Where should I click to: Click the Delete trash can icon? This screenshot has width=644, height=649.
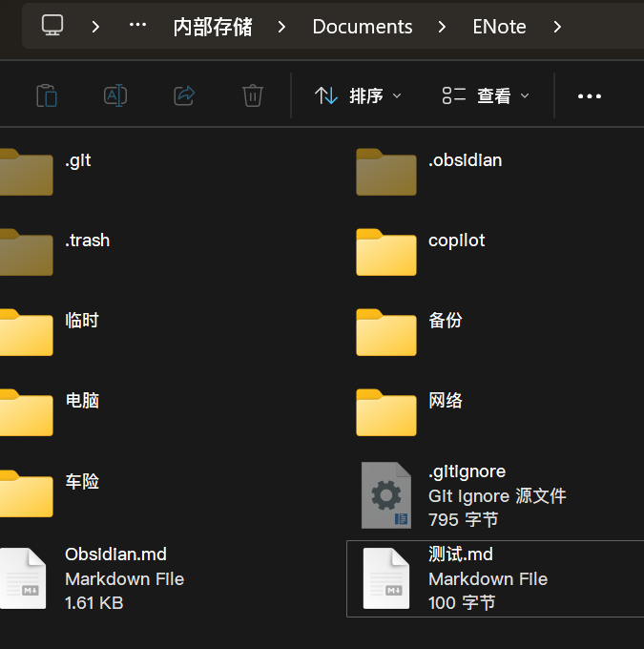coord(253,95)
